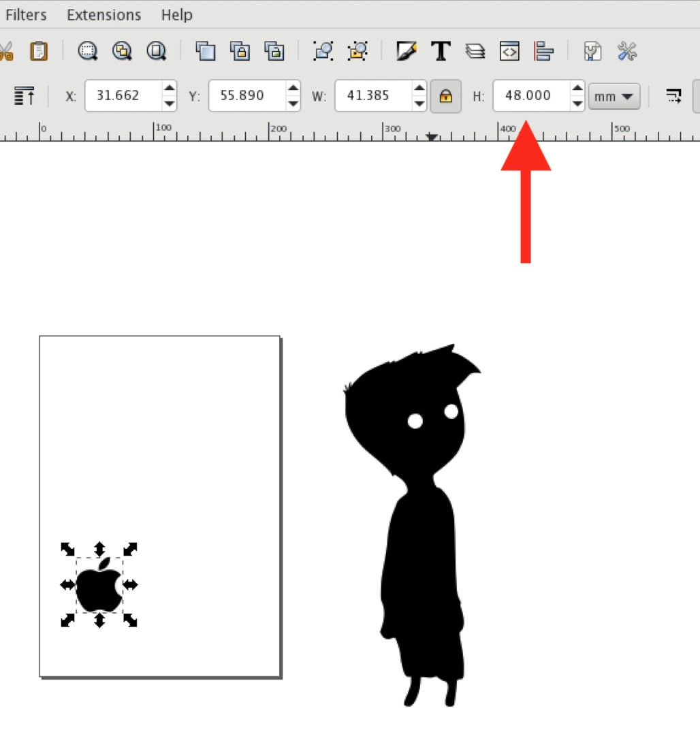700x730 pixels.
Task: Duplicate the selected object
Action: 206,51
